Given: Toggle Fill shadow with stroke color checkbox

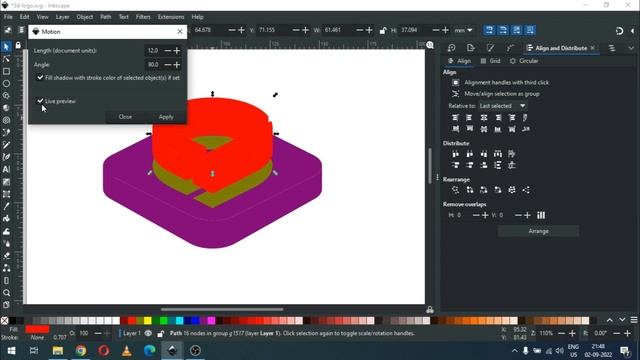Looking at the screenshot, I should (40, 78).
